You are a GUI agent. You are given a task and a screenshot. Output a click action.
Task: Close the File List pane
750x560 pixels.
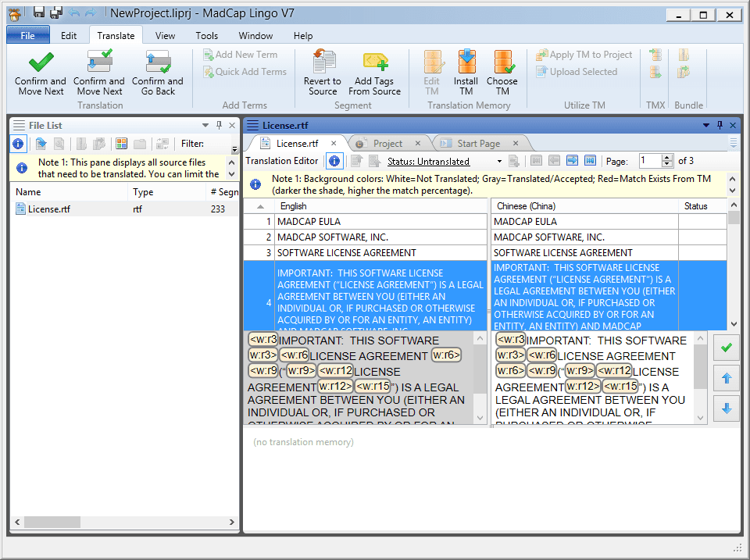click(x=232, y=125)
